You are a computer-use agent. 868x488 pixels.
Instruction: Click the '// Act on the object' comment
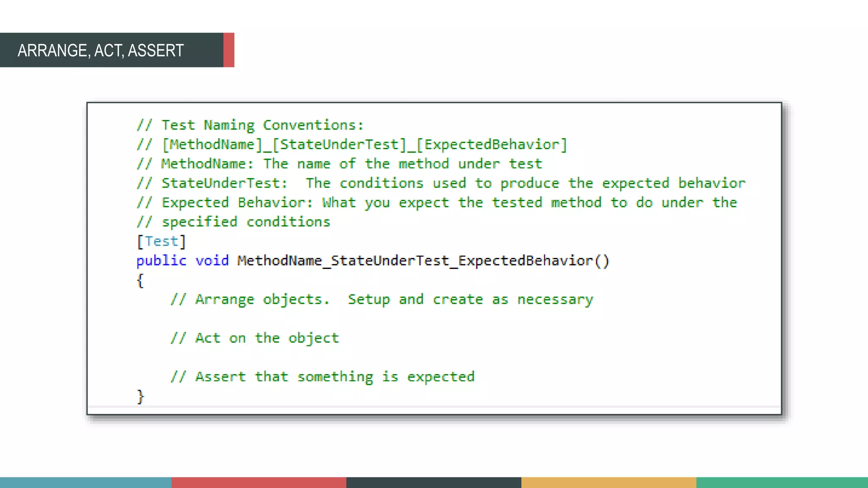(255, 338)
